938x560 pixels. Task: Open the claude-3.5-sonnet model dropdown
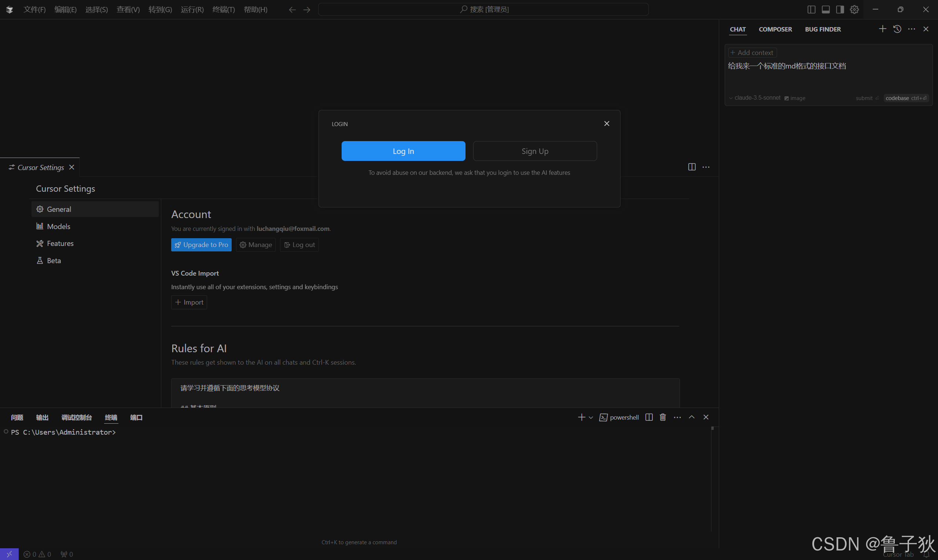[755, 98]
